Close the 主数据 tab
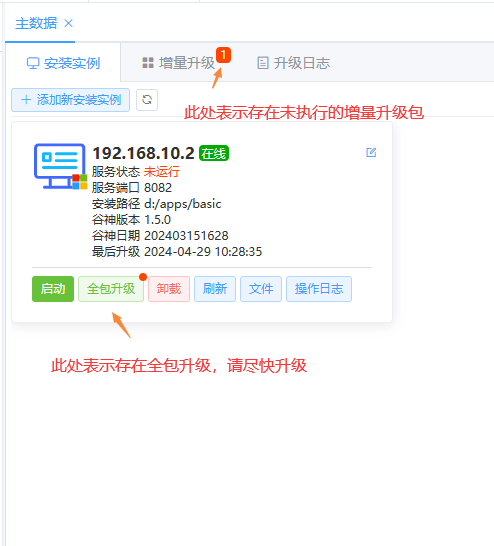The image size is (494, 546). point(69,23)
